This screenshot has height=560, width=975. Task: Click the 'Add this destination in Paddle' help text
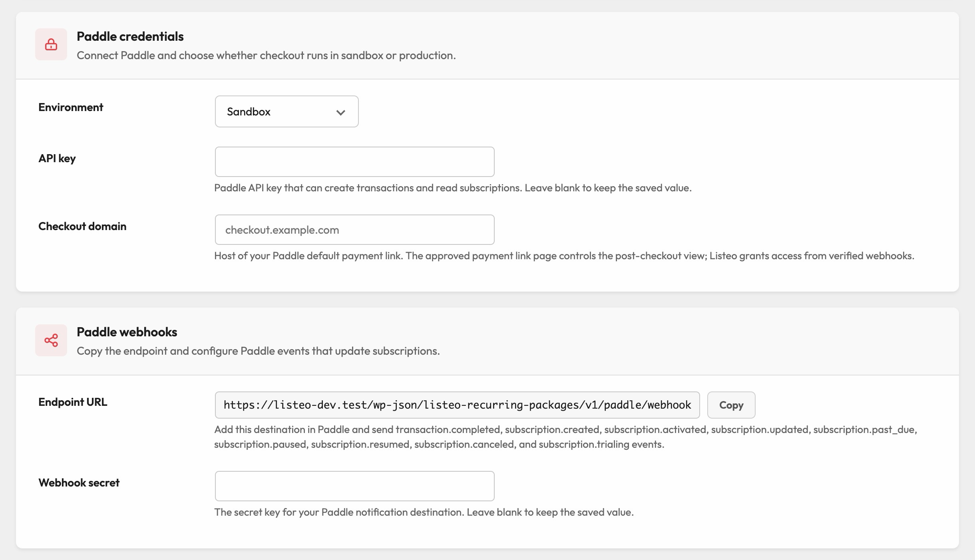pyautogui.click(x=566, y=437)
